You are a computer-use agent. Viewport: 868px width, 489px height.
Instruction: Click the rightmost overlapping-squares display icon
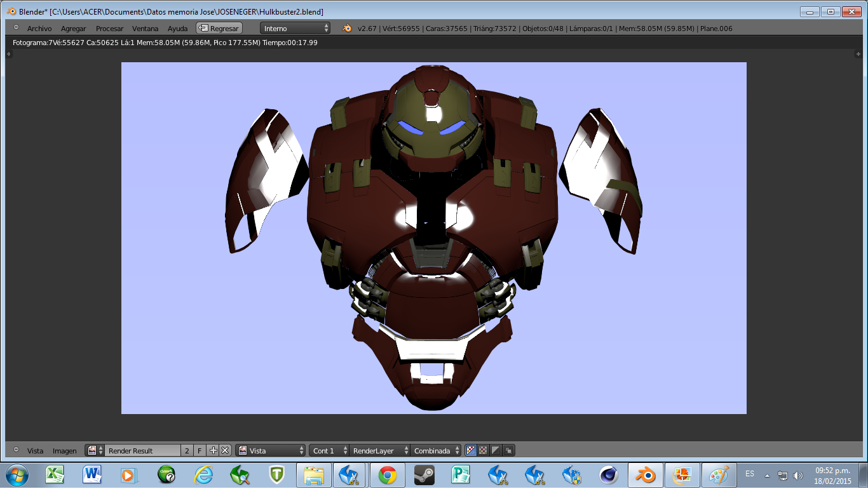pos(508,450)
